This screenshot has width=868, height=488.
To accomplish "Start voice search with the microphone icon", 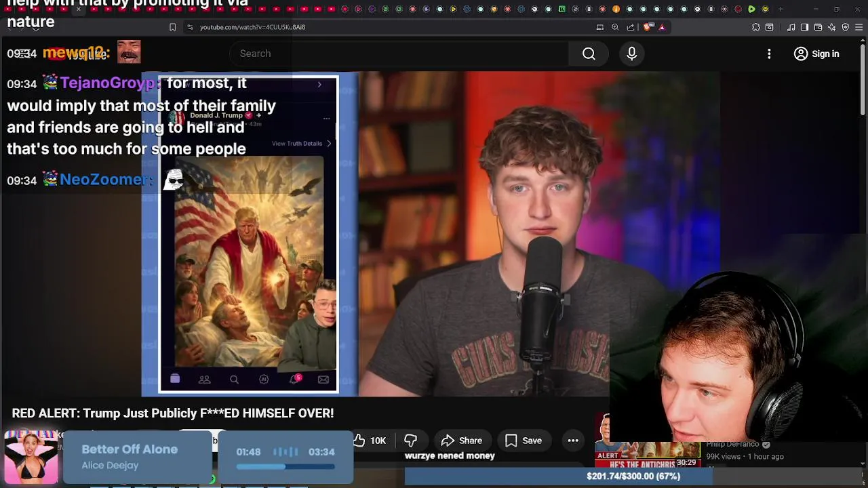I will (x=631, y=54).
